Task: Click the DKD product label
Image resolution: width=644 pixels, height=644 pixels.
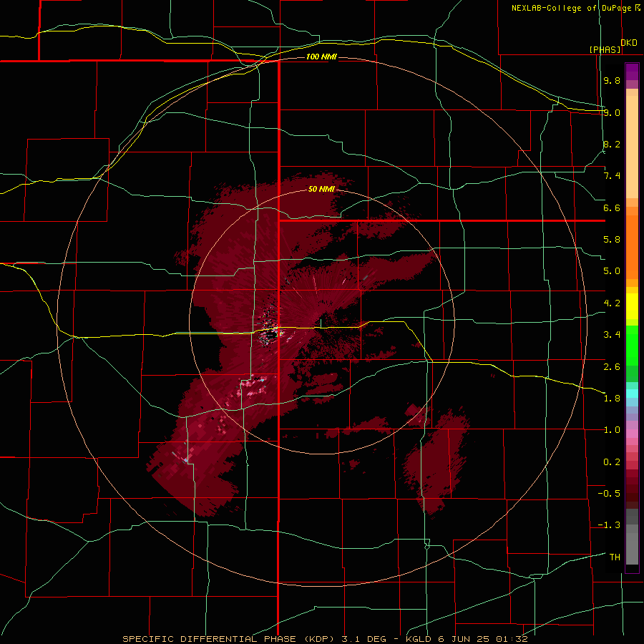Action: [629, 43]
